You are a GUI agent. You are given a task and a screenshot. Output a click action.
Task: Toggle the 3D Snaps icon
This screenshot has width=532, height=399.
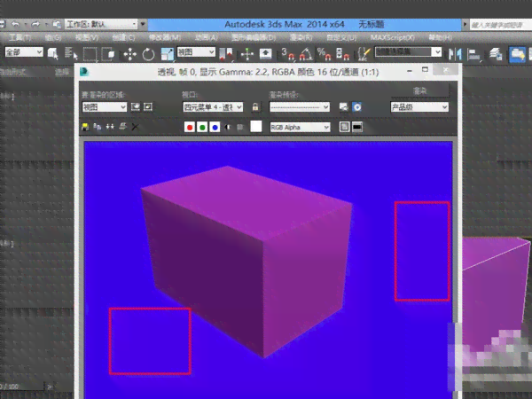tap(287, 54)
